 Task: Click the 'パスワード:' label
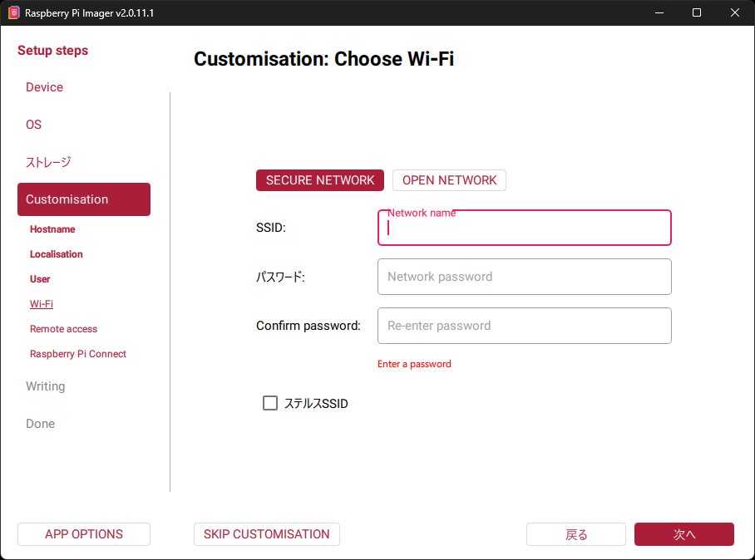(280, 278)
